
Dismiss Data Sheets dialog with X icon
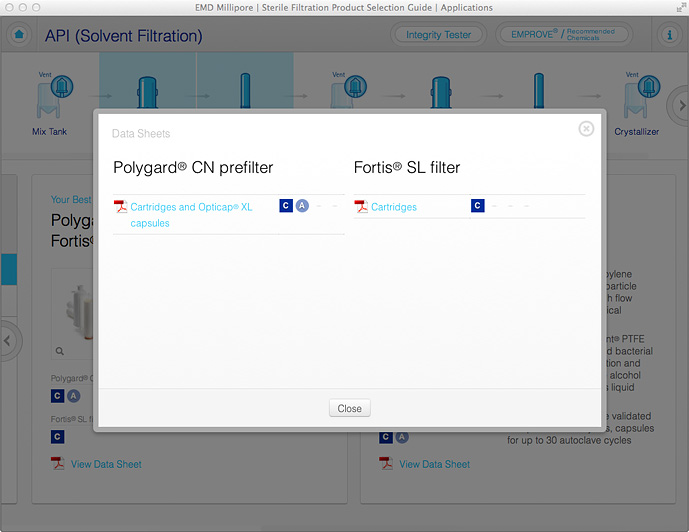(586, 128)
